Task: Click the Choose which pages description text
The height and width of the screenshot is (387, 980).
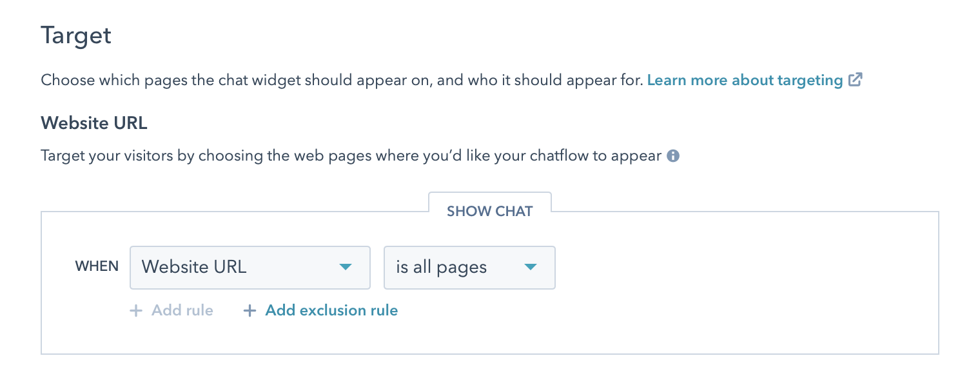Action: pos(342,81)
